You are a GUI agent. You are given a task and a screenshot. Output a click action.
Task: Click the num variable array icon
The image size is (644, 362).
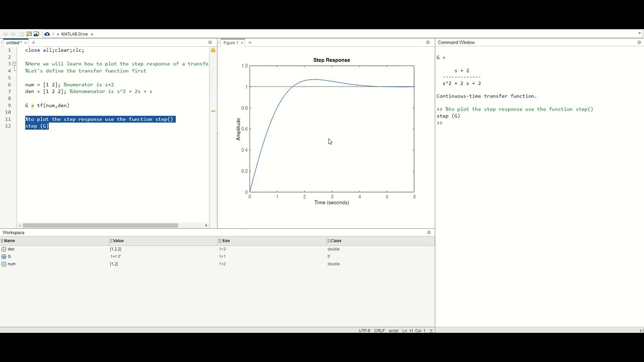pyautogui.click(x=4, y=264)
